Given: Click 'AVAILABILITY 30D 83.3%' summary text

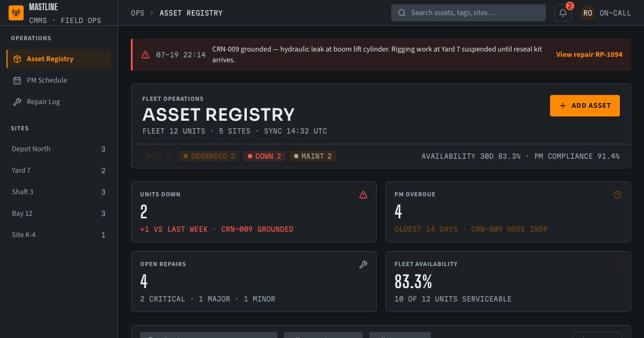Looking at the screenshot, I should tap(471, 156).
